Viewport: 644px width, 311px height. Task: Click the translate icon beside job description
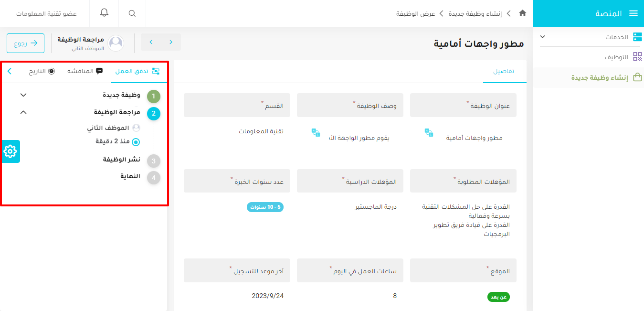pos(316,133)
